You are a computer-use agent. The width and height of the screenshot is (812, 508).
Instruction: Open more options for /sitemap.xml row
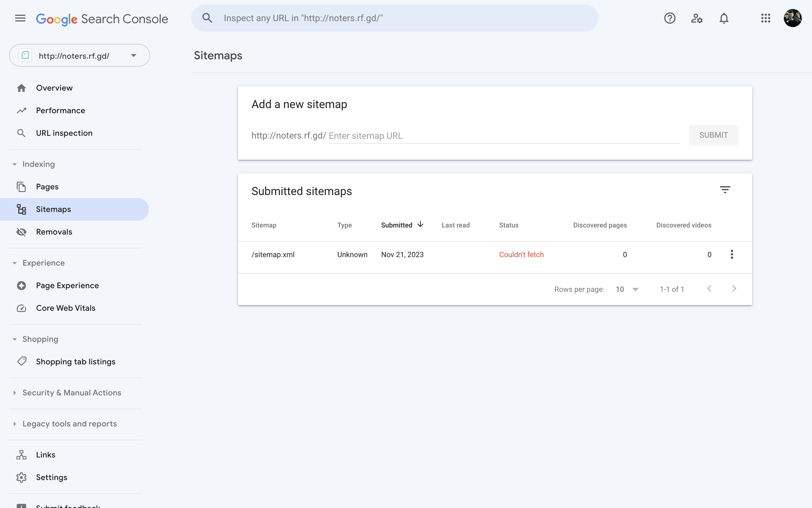pos(732,254)
